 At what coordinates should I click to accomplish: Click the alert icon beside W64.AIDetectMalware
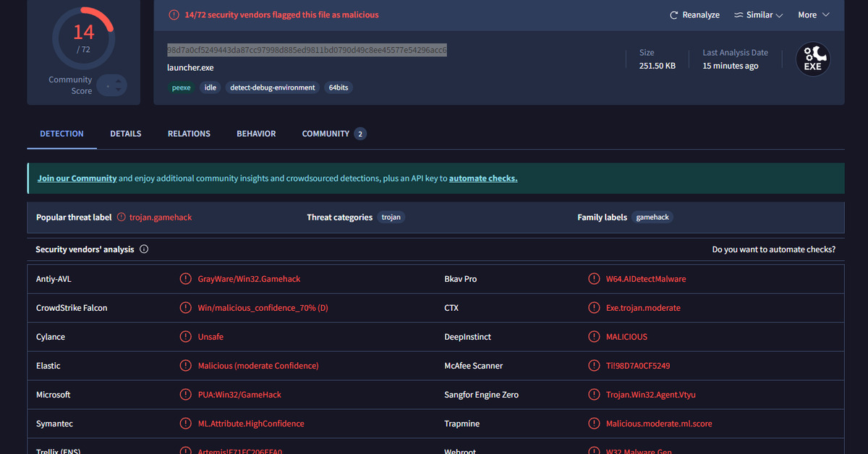(x=594, y=279)
